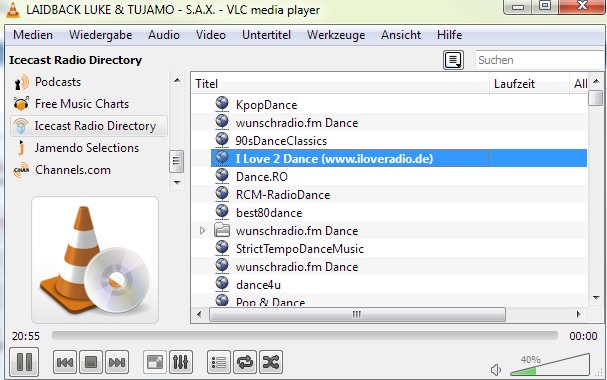Select 90sDanceClassics station

(281, 141)
